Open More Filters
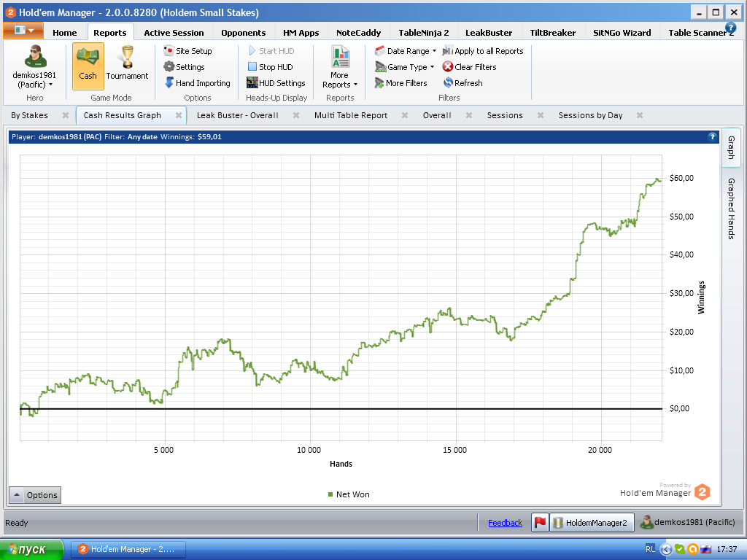 [400, 83]
